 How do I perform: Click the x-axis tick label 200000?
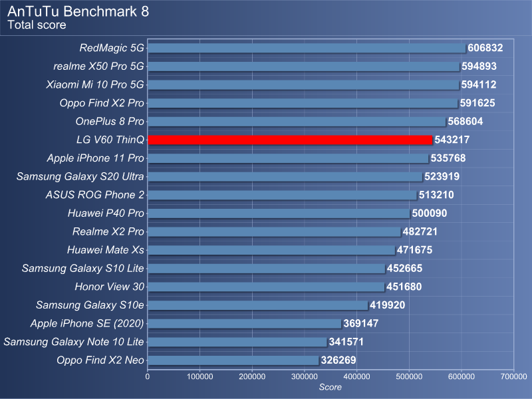pos(252,376)
